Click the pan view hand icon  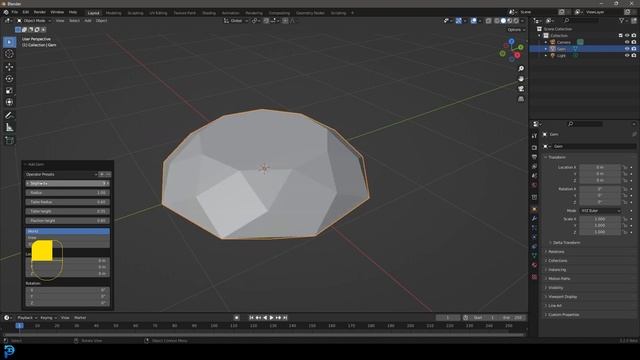521,79
